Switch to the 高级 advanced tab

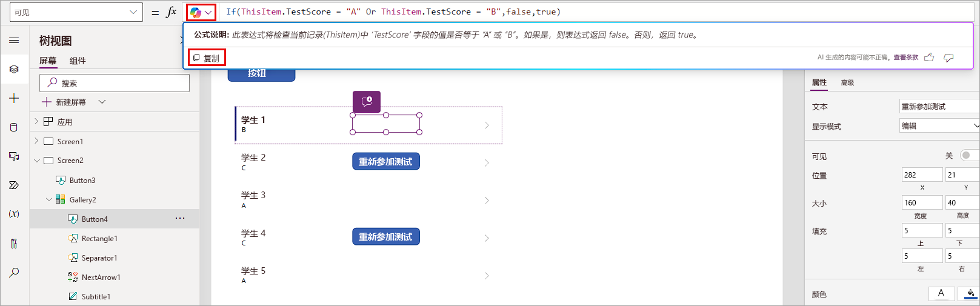tap(847, 82)
